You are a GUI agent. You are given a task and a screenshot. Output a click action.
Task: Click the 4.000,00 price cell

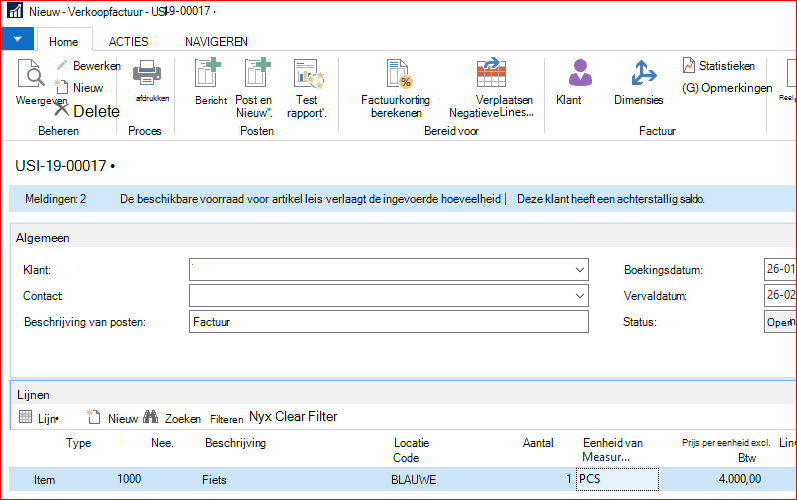(x=740, y=479)
